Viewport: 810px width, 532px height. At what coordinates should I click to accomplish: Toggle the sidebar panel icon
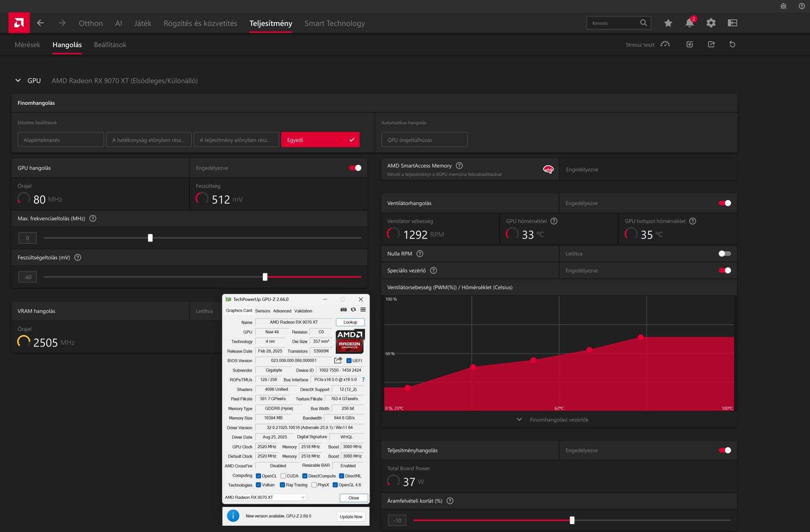(732, 23)
